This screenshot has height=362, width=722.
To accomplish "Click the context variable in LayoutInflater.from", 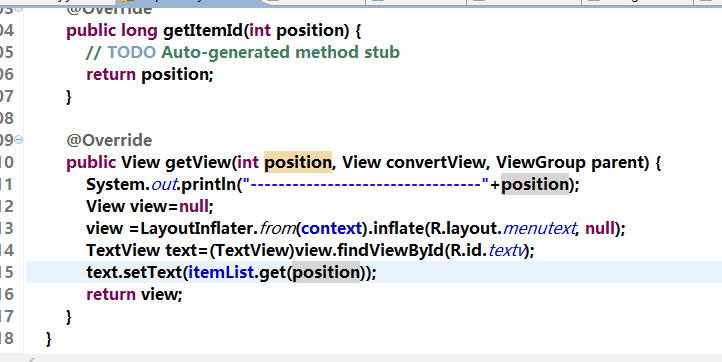I will click(x=332, y=228).
